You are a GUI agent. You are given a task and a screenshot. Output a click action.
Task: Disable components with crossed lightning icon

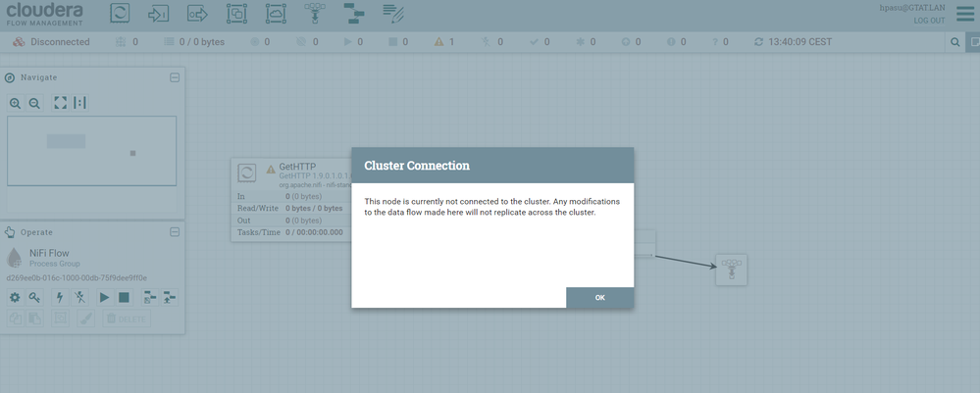(x=79, y=297)
